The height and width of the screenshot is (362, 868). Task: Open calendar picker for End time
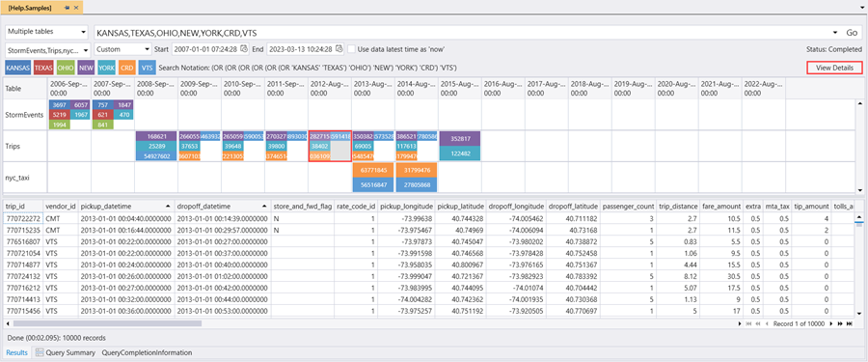[339, 49]
